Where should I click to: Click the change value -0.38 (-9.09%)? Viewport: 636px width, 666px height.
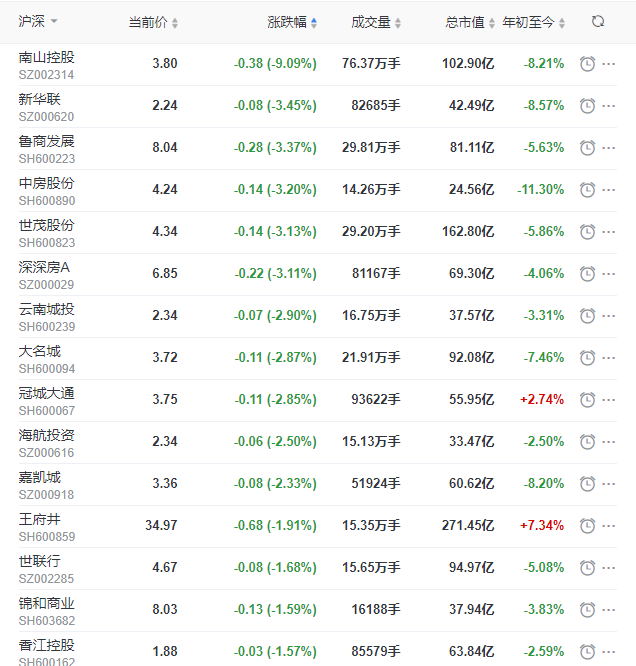pyautogui.click(x=275, y=63)
